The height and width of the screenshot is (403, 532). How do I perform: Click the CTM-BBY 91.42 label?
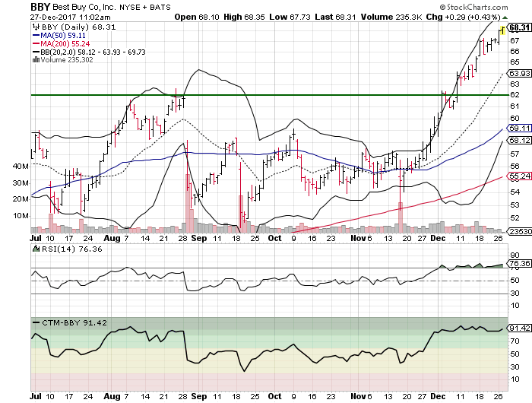click(74, 323)
